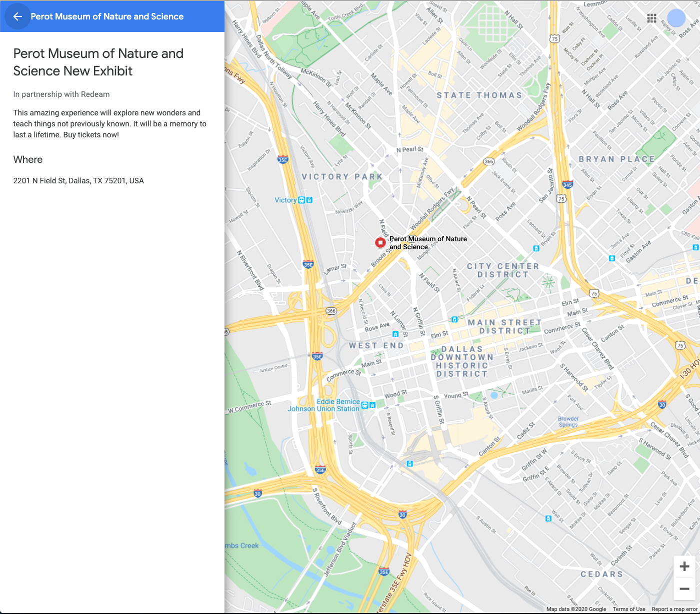
Task: Click the Where heading in the side panel
Action: coord(28,160)
